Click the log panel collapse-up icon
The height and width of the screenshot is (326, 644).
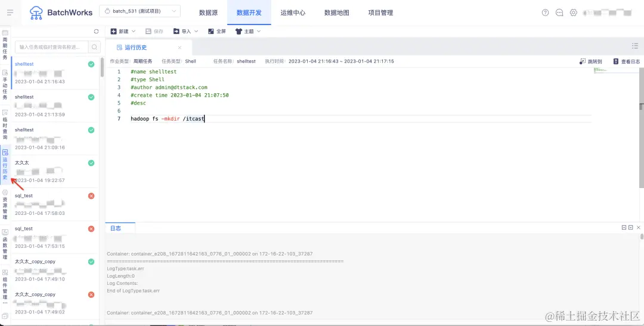click(x=624, y=227)
